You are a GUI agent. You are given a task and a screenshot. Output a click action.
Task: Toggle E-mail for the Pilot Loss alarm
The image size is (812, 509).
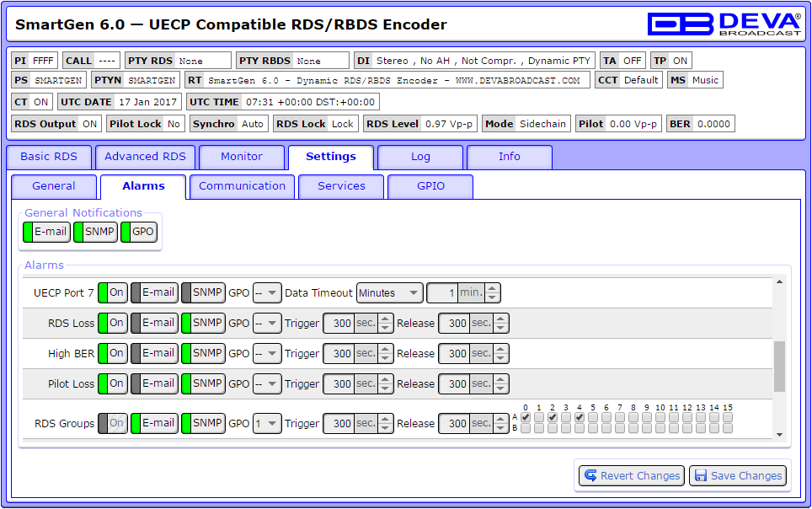point(154,383)
